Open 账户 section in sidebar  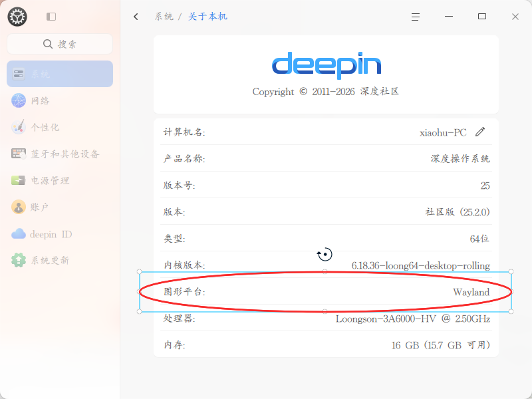[x=60, y=207]
